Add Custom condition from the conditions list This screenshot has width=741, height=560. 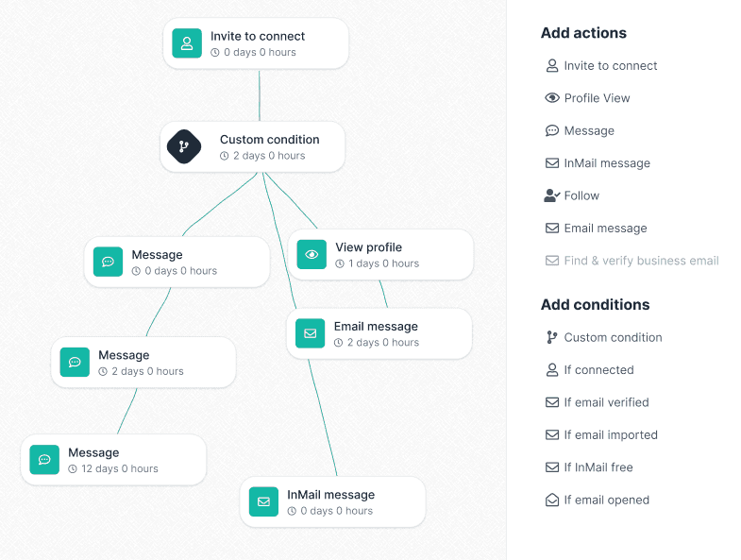(x=612, y=338)
